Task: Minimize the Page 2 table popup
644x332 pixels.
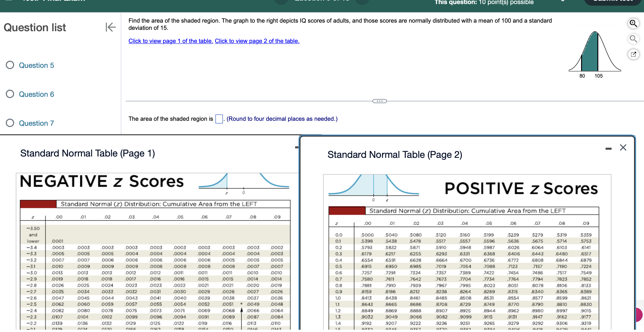Action: pyautogui.click(x=608, y=149)
